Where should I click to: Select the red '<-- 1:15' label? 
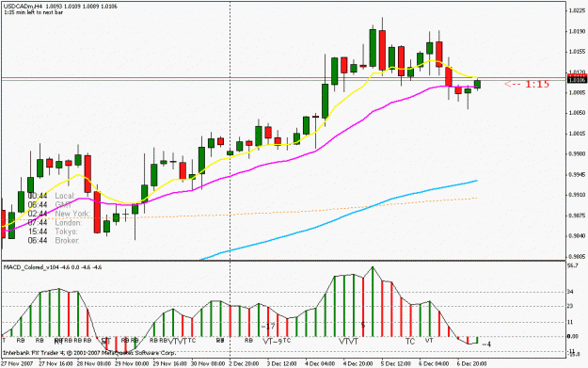click(527, 84)
